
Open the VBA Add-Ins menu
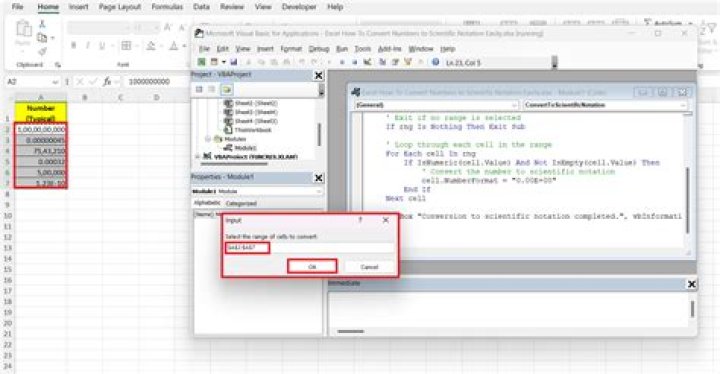[389, 49]
